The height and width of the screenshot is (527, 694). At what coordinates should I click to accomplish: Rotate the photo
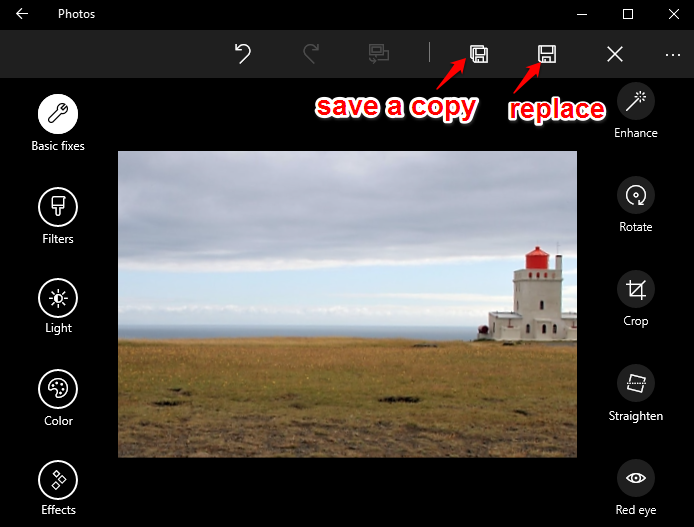coord(636,195)
